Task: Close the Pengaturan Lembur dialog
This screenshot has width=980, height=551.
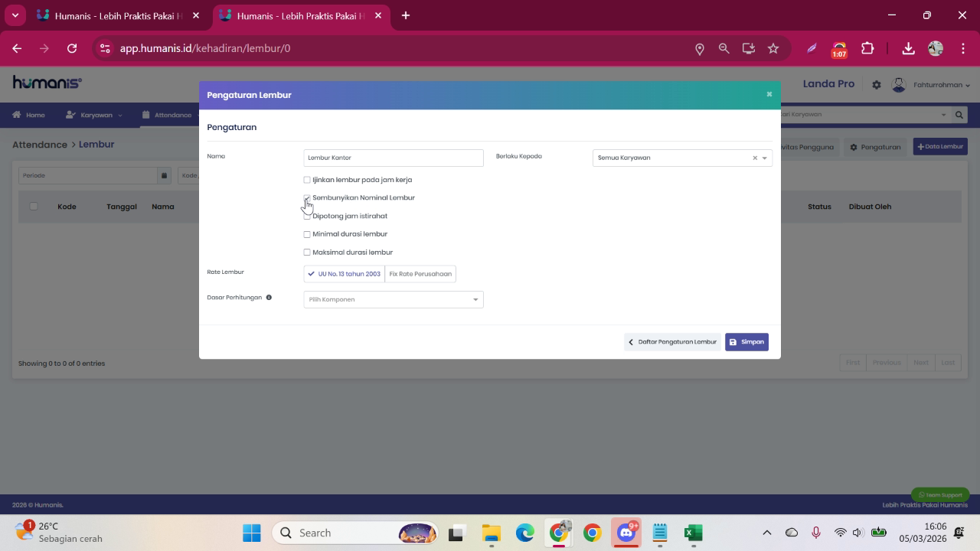Action: tap(769, 94)
